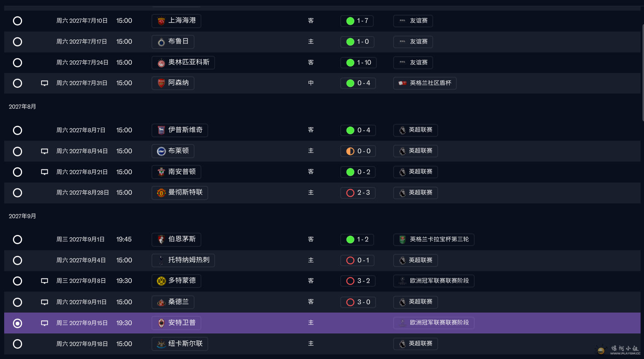The width and height of the screenshot is (644, 359).
Task: Click the 曼彻斯特联 club crest
Action: click(x=161, y=193)
